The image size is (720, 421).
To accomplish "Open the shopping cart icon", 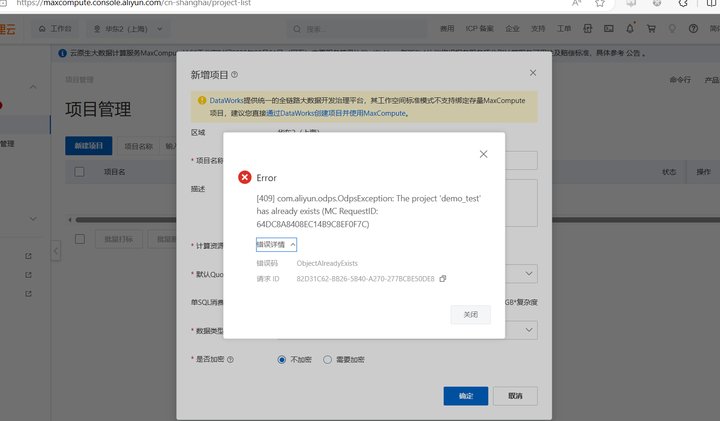I will point(651,28).
